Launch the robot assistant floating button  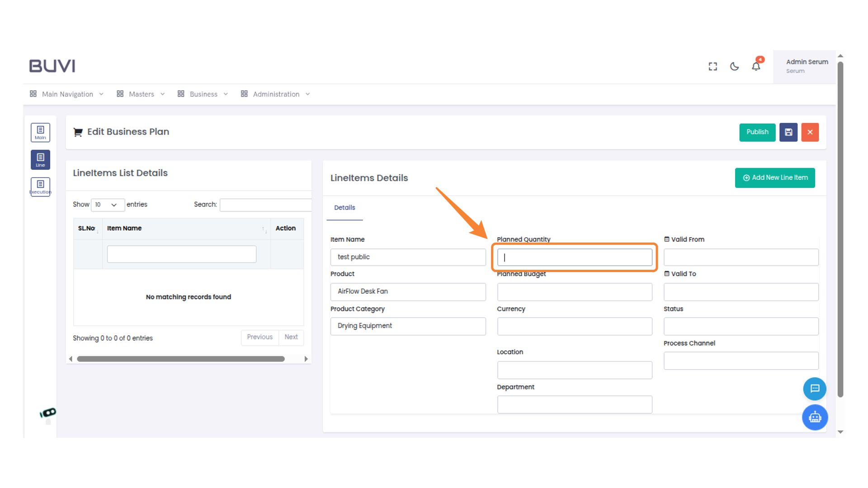814,417
